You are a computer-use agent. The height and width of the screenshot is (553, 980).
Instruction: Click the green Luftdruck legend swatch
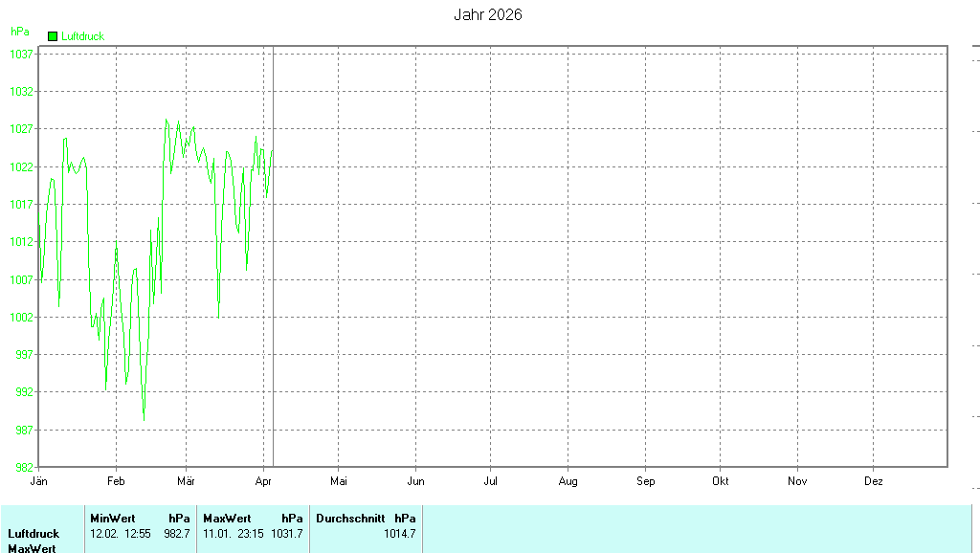tap(53, 36)
